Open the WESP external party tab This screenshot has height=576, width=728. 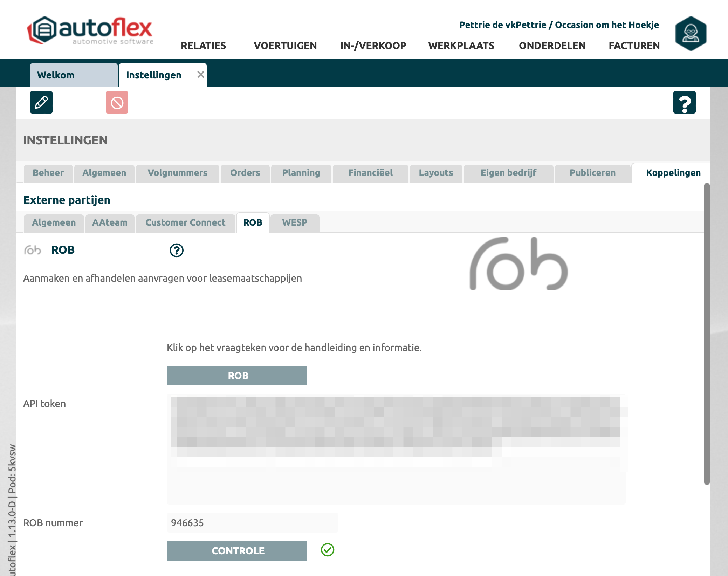[295, 223]
